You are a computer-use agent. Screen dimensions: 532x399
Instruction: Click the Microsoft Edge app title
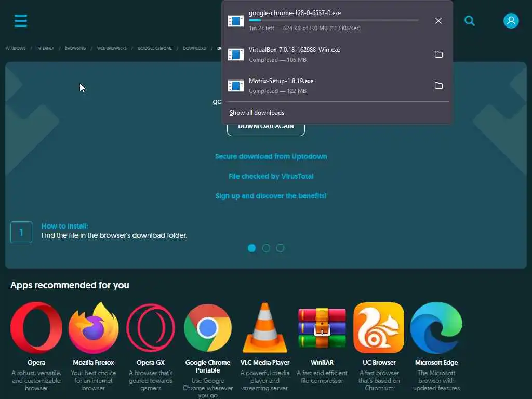(436, 362)
